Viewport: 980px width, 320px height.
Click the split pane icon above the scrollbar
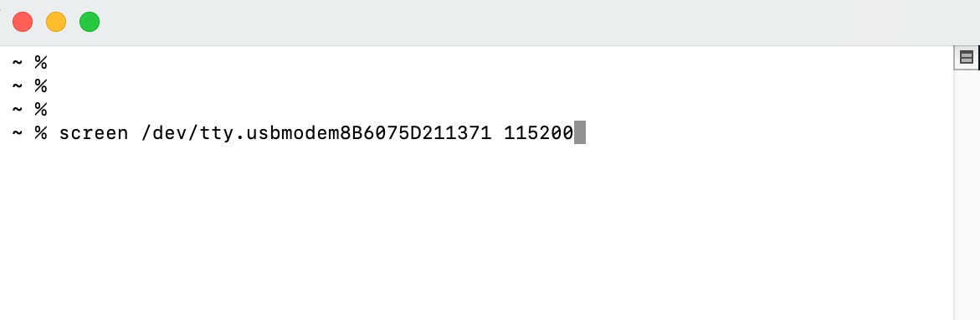pos(967,58)
